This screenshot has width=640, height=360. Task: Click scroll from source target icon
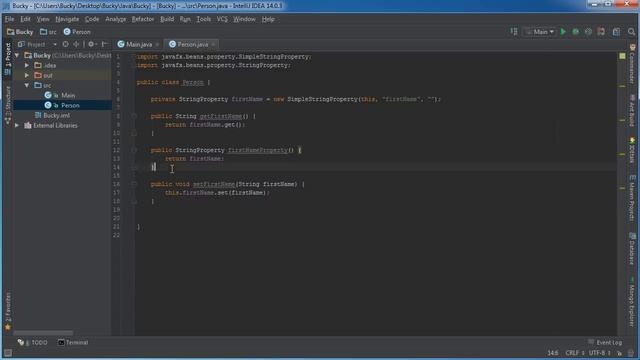(x=65, y=44)
